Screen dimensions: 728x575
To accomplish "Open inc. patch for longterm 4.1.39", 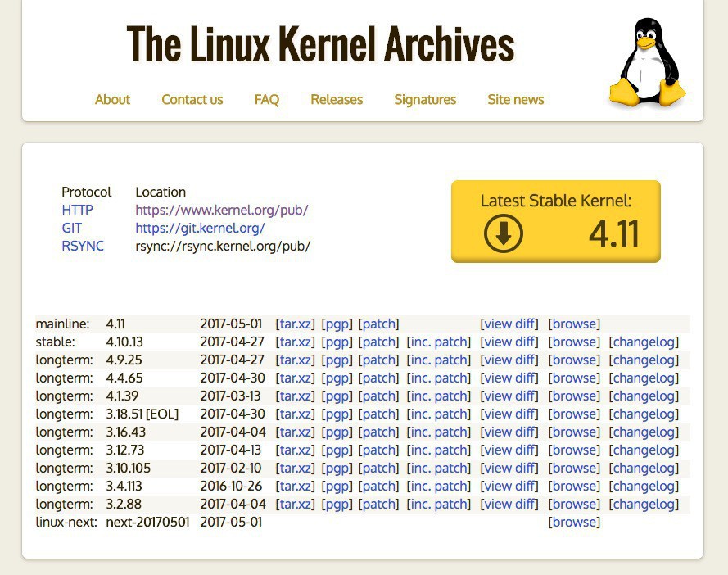I will tap(439, 396).
